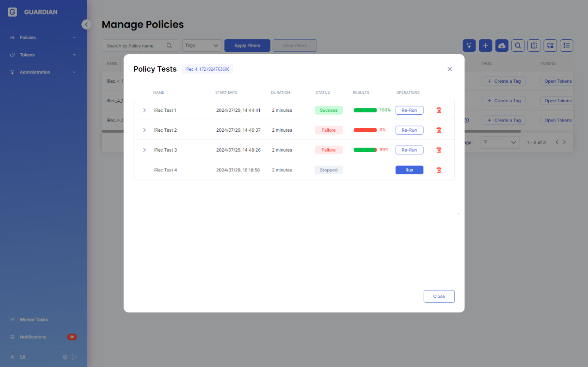Expand the iRec Test 3 row
The image size is (588, 367).
[x=144, y=150]
